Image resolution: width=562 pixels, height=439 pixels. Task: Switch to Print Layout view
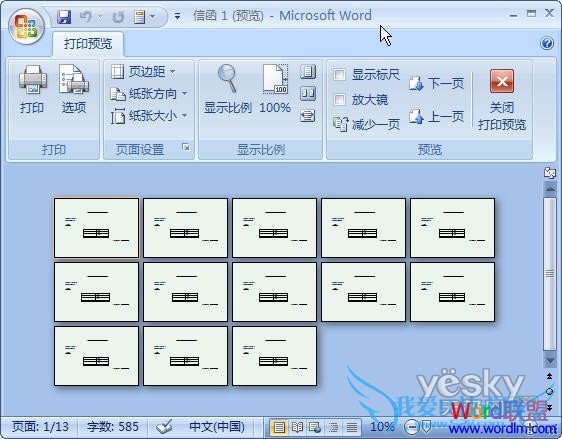click(278, 427)
